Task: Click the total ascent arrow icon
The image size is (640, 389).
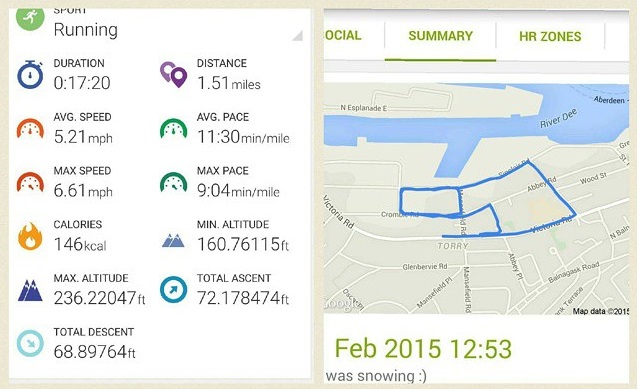Action: (x=173, y=290)
